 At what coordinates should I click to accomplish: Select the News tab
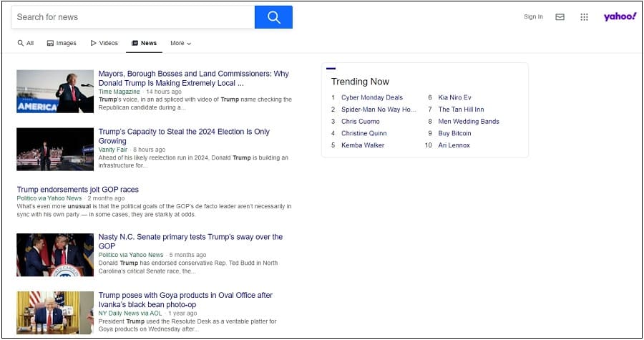pos(144,43)
